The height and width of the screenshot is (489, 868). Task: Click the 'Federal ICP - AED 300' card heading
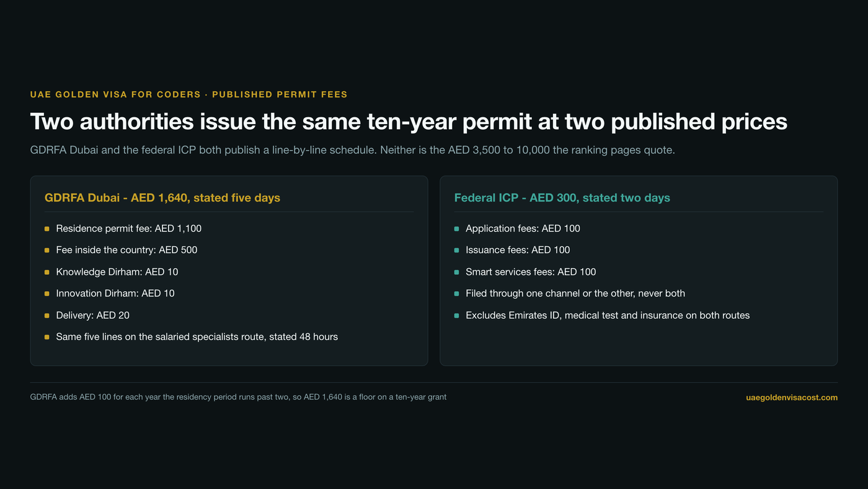(x=562, y=198)
